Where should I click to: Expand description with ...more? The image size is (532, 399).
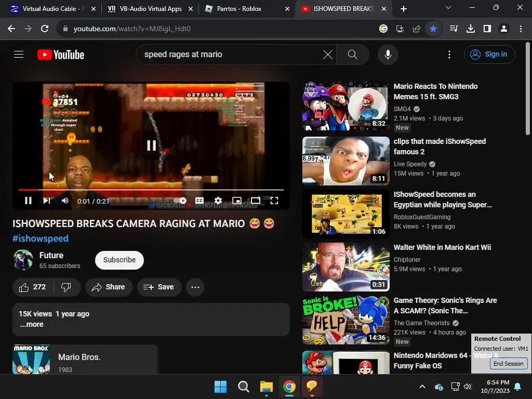point(32,324)
